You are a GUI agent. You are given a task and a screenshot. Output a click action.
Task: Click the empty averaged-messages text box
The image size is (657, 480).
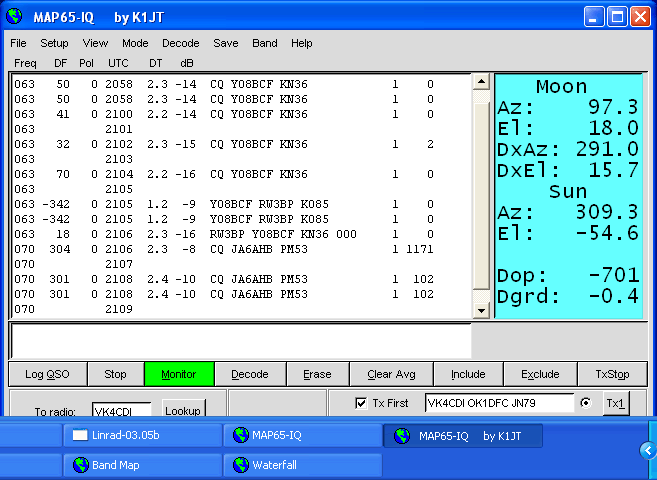coord(241,341)
